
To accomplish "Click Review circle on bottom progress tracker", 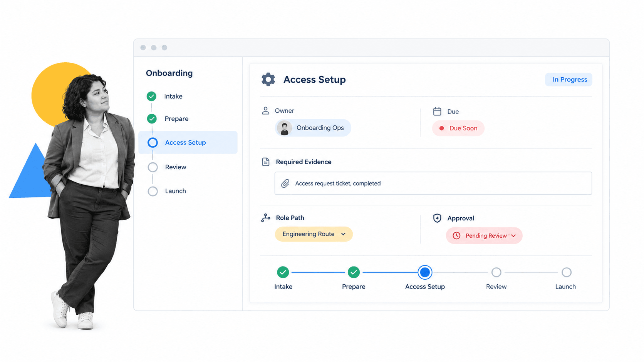I will 496,272.
